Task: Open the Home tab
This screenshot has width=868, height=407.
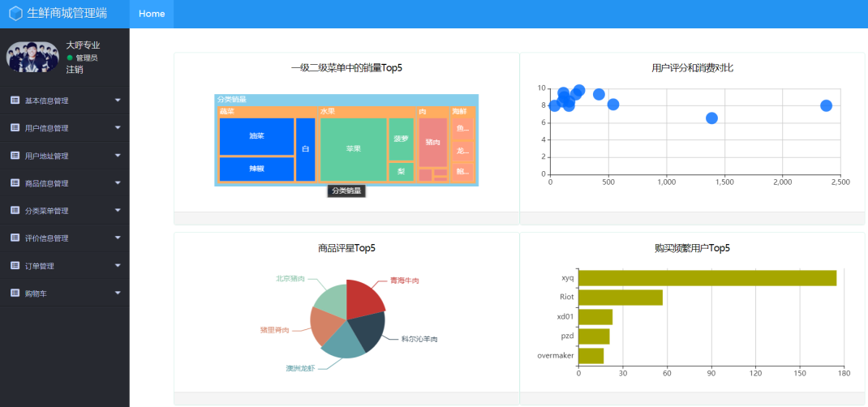Action: pyautogui.click(x=152, y=14)
